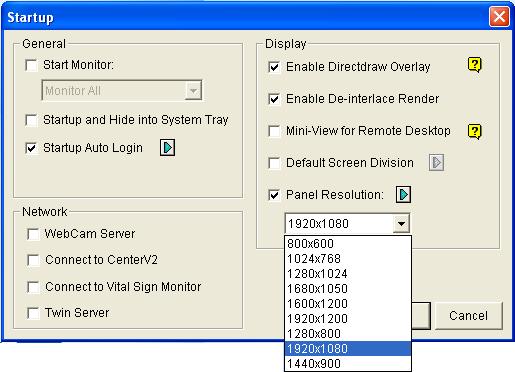Select highlighted 1920x1080 list entry
515x372 pixels.
tap(348, 349)
